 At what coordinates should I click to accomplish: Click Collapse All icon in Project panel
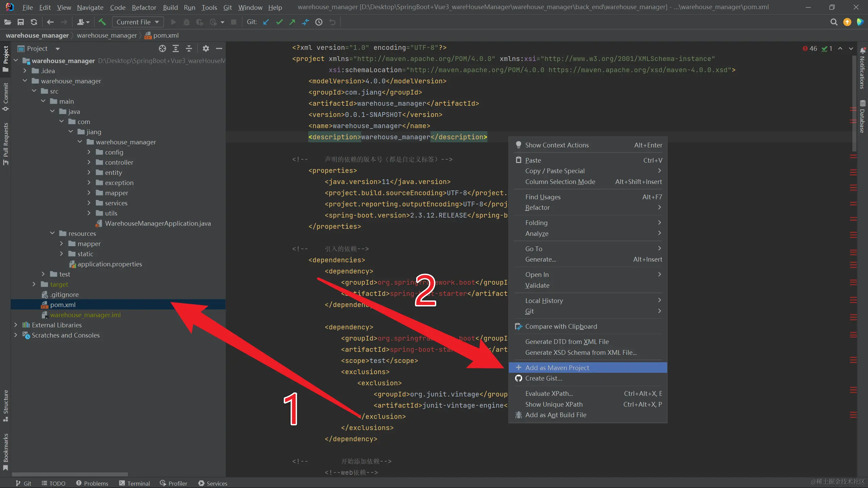coord(189,48)
